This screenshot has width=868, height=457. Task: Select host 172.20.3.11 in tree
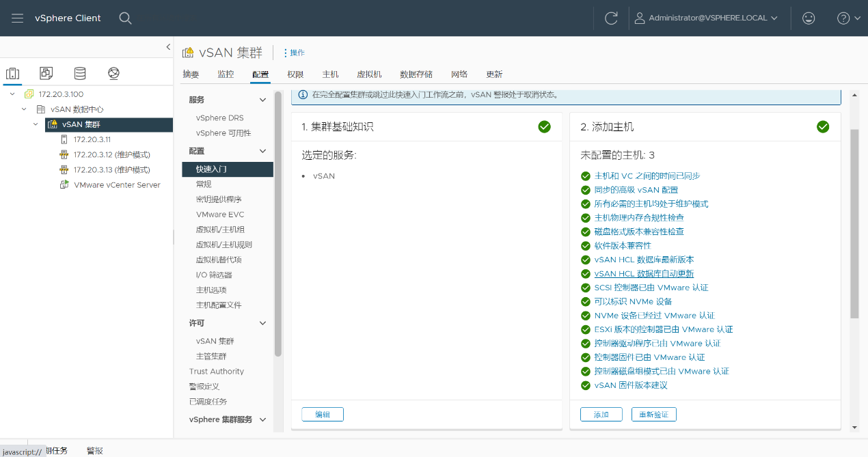pyautogui.click(x=92, y=139)
